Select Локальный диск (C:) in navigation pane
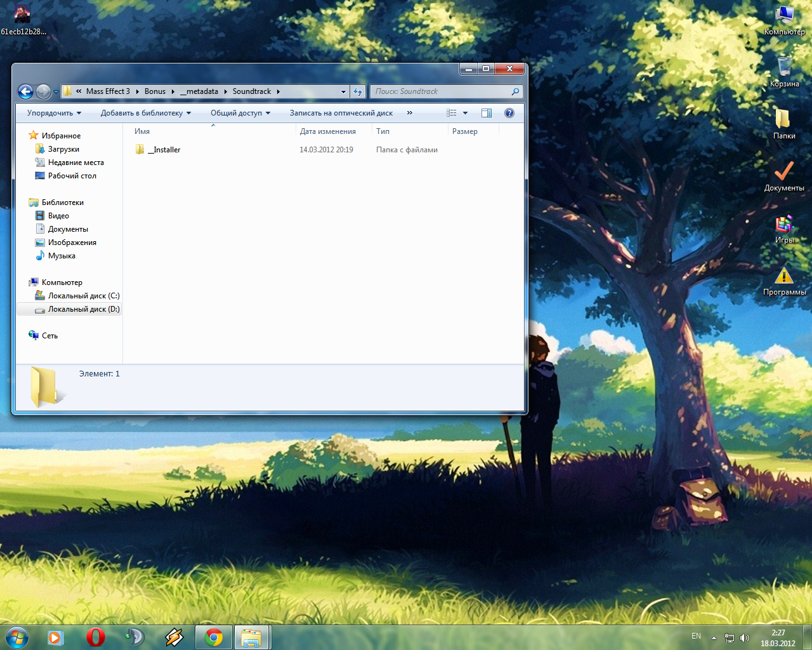 point(83,296)
